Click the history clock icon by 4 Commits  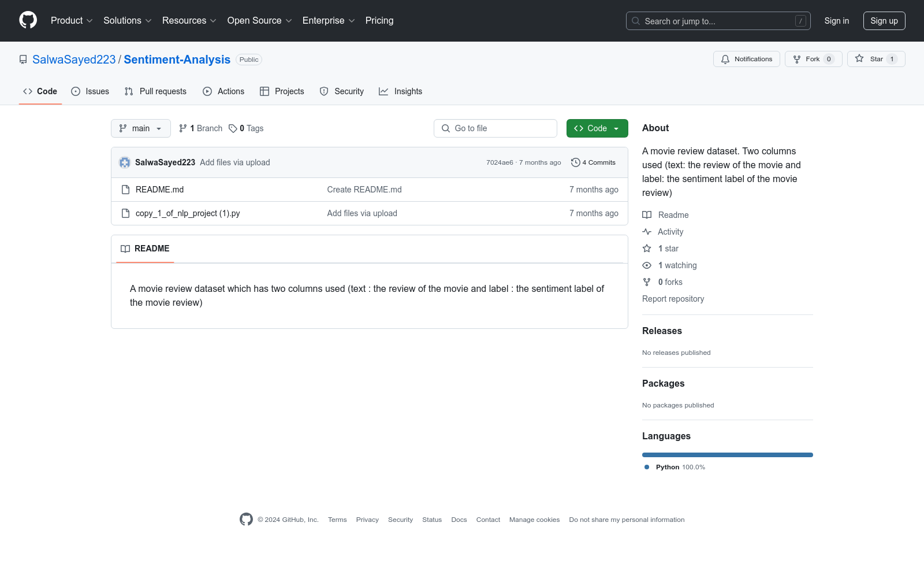(575, 162)
